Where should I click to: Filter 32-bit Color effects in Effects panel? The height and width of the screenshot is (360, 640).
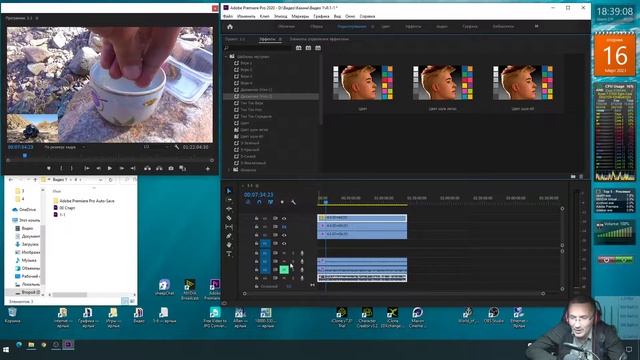click(308, 48)
